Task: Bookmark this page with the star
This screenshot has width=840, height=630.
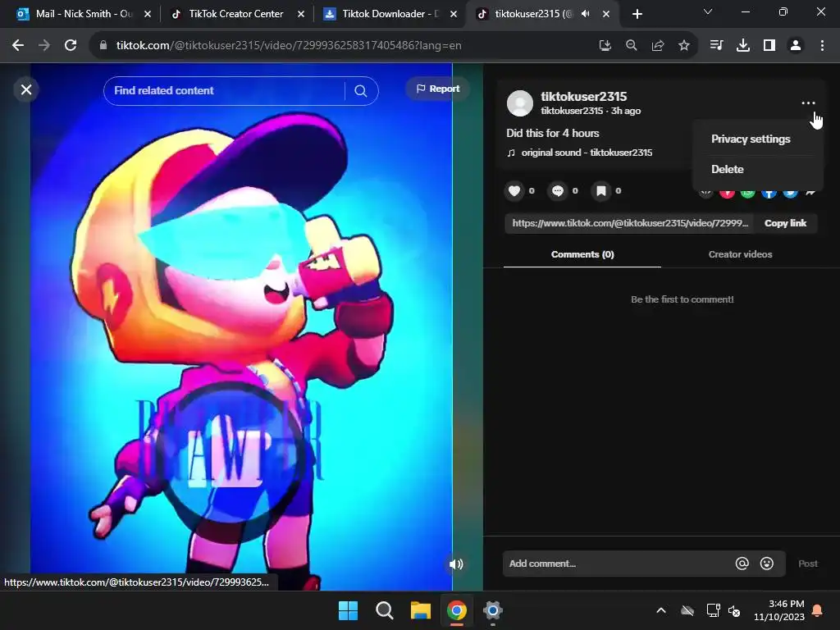Action: point(684,46)
